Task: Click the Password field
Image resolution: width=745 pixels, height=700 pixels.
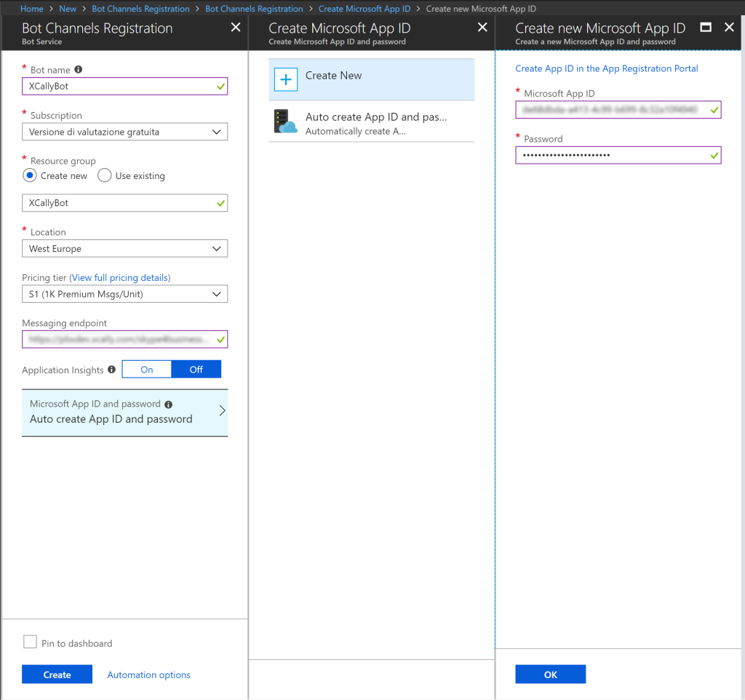Action: pos(618,156)
